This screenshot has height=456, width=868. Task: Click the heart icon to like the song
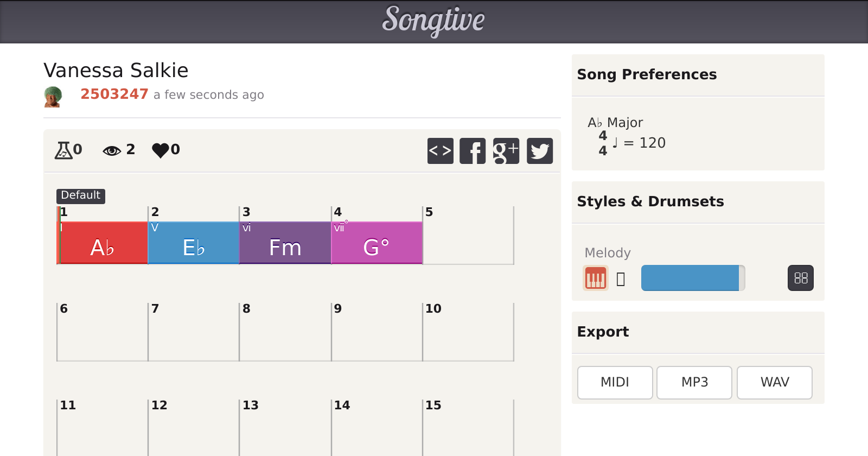pos(161,150)
